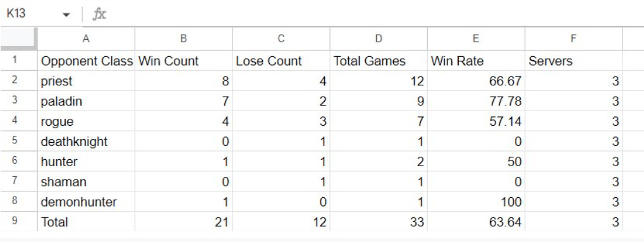Select the priest cell in column A
The image size is (644, 242).
coord(86,81)
